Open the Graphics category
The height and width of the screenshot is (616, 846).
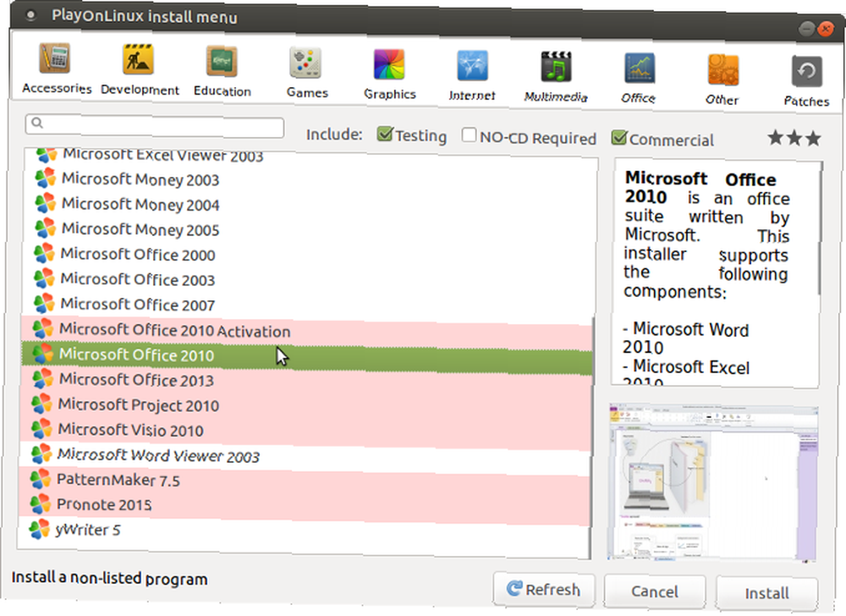tap(389, 74)
